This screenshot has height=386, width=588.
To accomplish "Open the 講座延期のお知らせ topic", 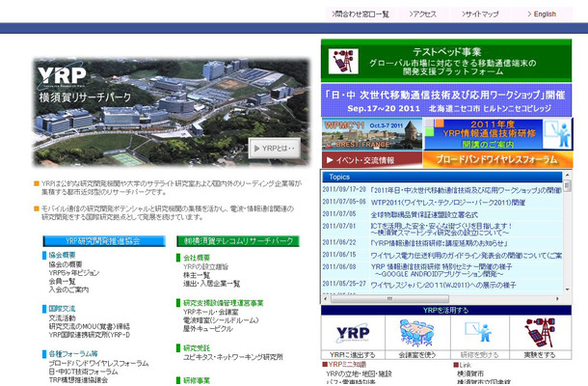I will (439, 243).
